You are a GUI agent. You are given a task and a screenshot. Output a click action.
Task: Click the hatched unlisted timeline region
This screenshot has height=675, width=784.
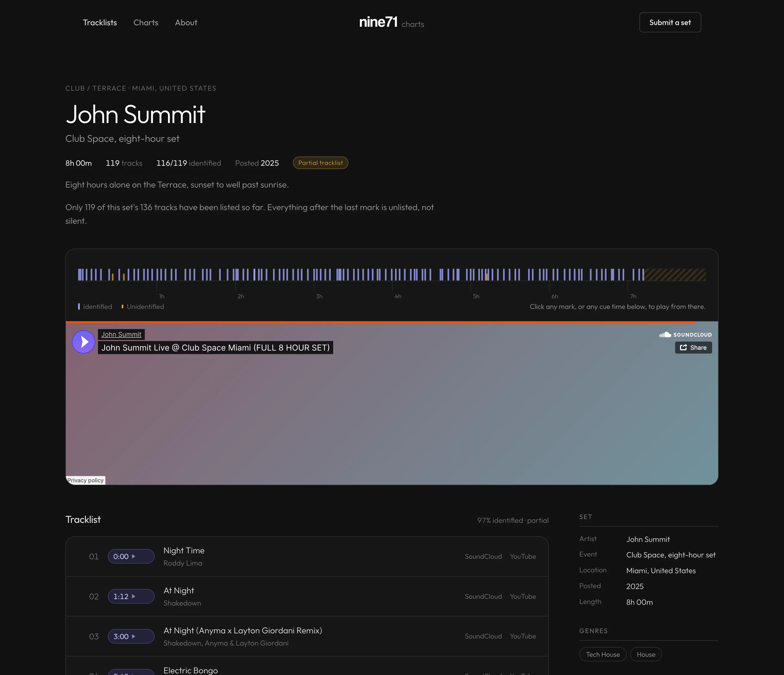675,275
